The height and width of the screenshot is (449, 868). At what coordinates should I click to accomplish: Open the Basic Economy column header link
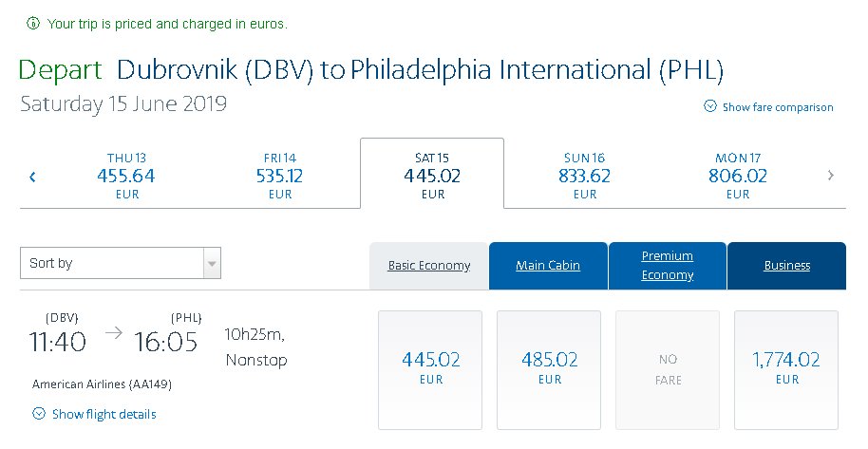click(x=429, y=266)
